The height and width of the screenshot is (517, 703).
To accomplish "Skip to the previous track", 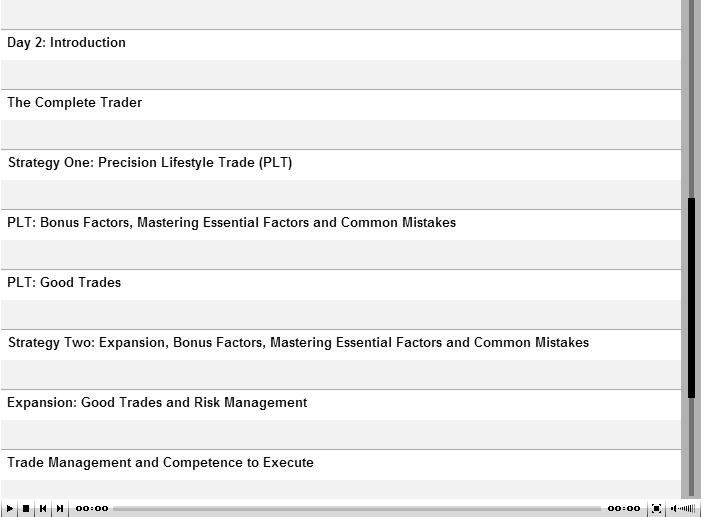I will pos(43,508).
